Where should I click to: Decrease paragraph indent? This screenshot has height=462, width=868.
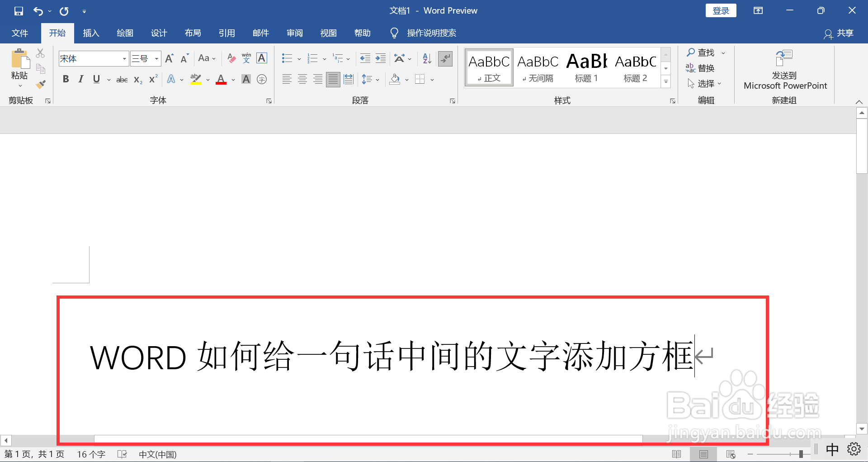(365, 58)
